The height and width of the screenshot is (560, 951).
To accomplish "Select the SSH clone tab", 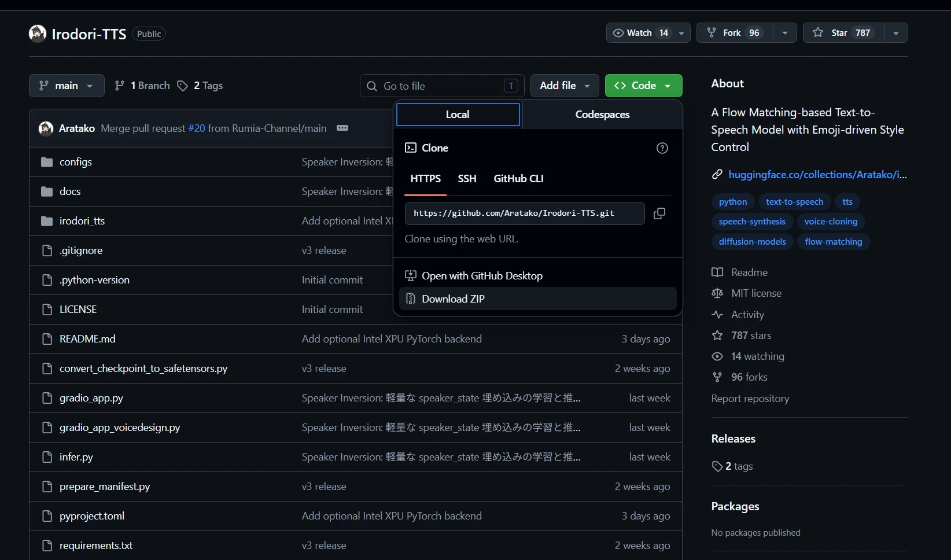I will (467, 179).
